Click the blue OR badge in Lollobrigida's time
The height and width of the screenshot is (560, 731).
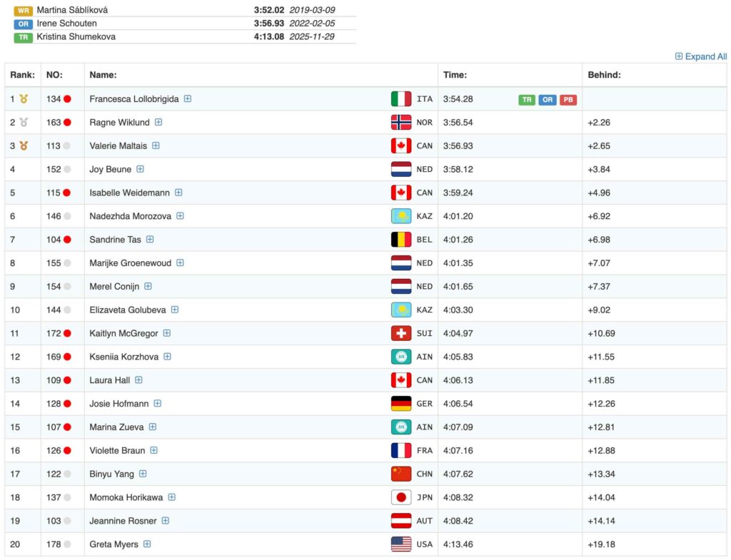point(548,100)
